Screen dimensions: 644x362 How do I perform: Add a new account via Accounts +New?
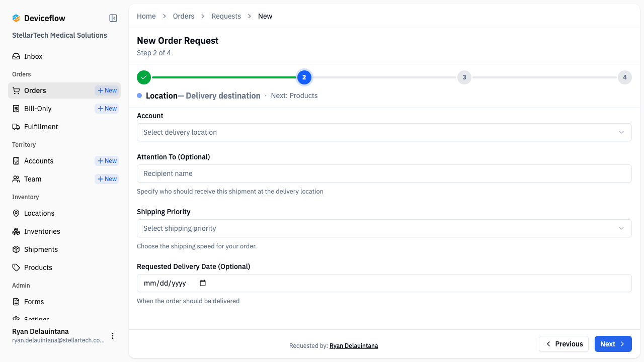click(x=107, y=161)
